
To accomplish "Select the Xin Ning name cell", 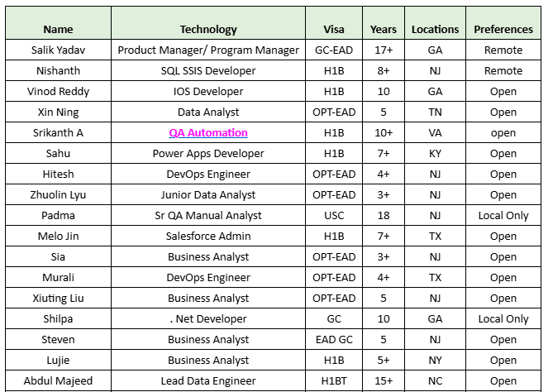I will point(58,112).
